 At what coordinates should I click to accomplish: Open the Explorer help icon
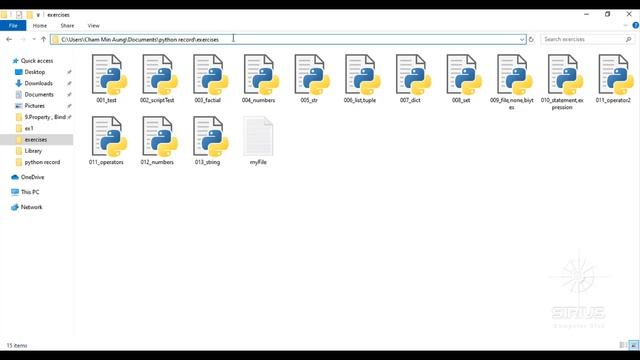[x=636, y=25]
